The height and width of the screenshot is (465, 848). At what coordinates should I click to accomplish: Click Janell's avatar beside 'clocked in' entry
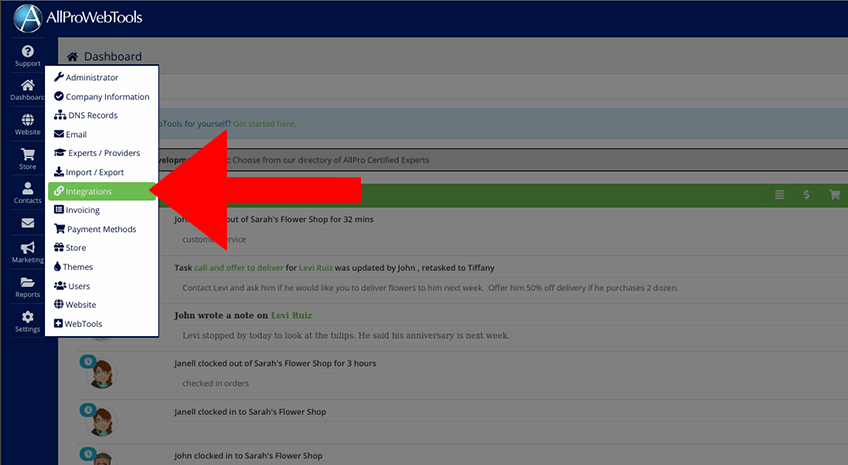coord(101,421)
